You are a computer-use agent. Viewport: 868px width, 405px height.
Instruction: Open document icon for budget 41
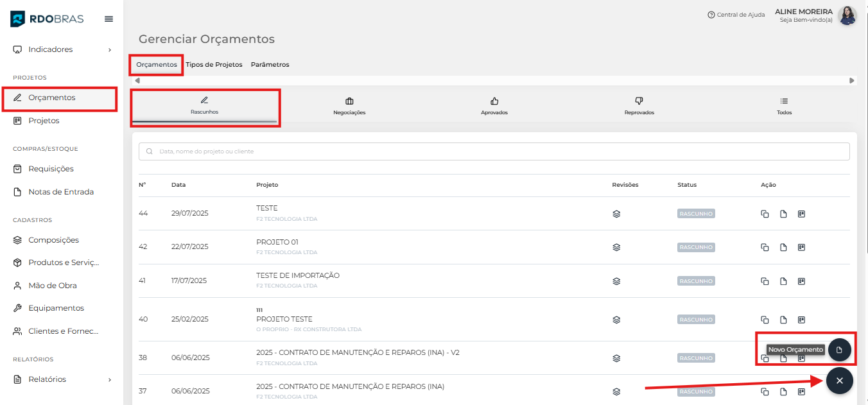click(783, 281)
